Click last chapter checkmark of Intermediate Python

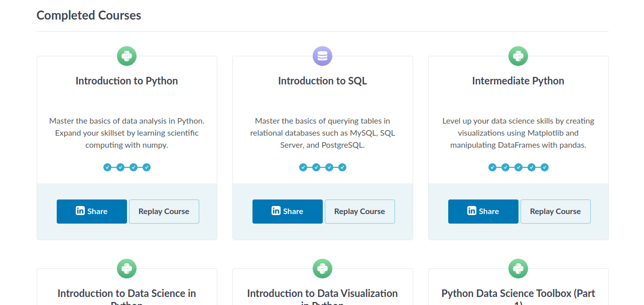click(x=545, y=167)
